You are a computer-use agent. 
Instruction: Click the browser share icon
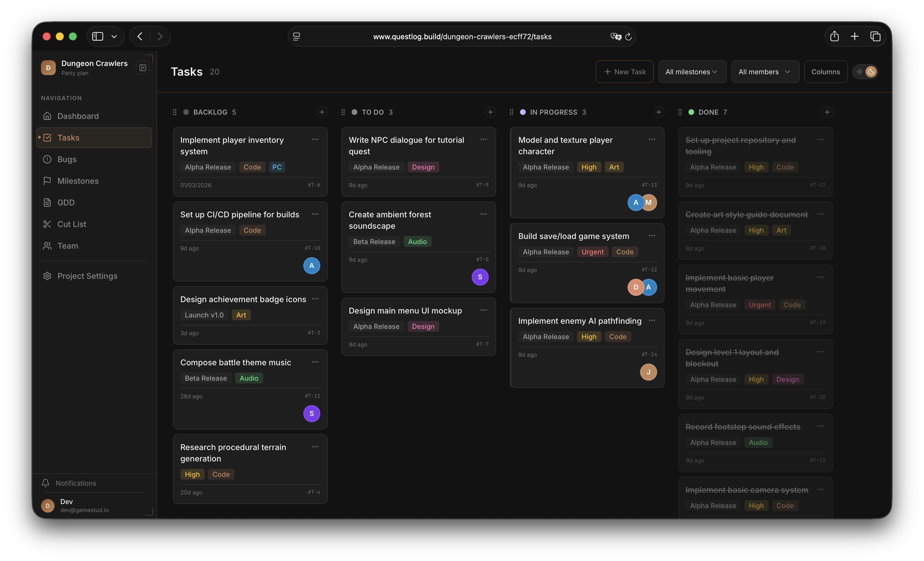834,36
